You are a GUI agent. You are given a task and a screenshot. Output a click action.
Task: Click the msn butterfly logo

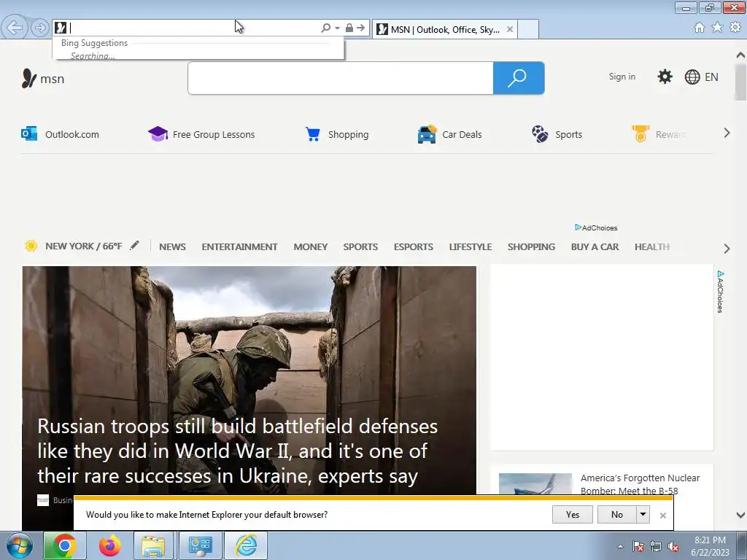(x=29, y=78)
